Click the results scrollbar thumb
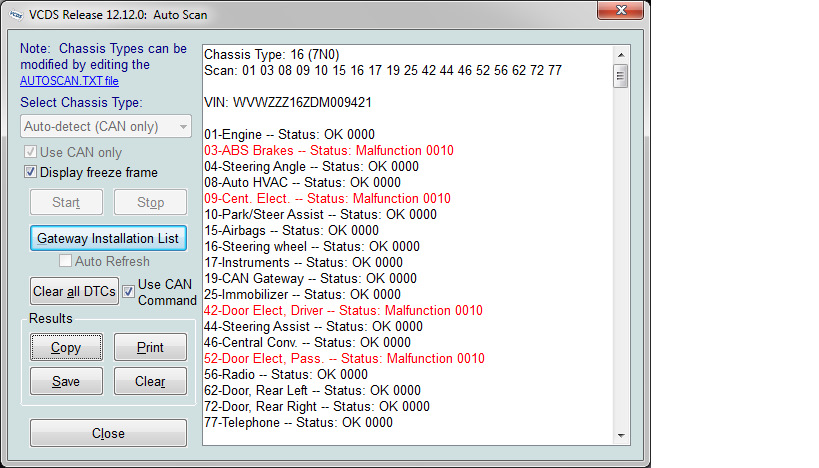The height and width of the screenshot is (468, 819). pyautogui.click(x=621, y=76)
